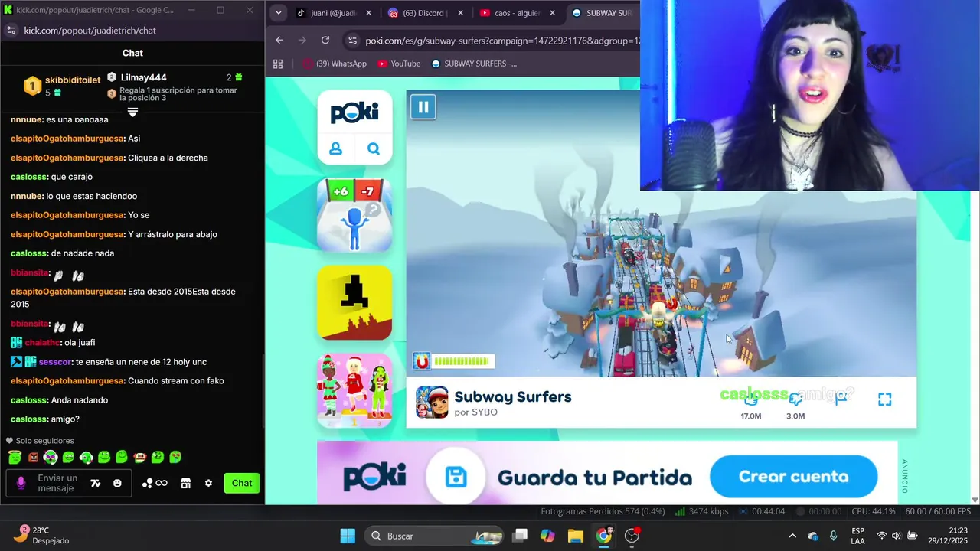Image resolution: width=980 pixels, height=551 pixels.
Task: Open Chrome tab search dropdown
Action: 278,13
